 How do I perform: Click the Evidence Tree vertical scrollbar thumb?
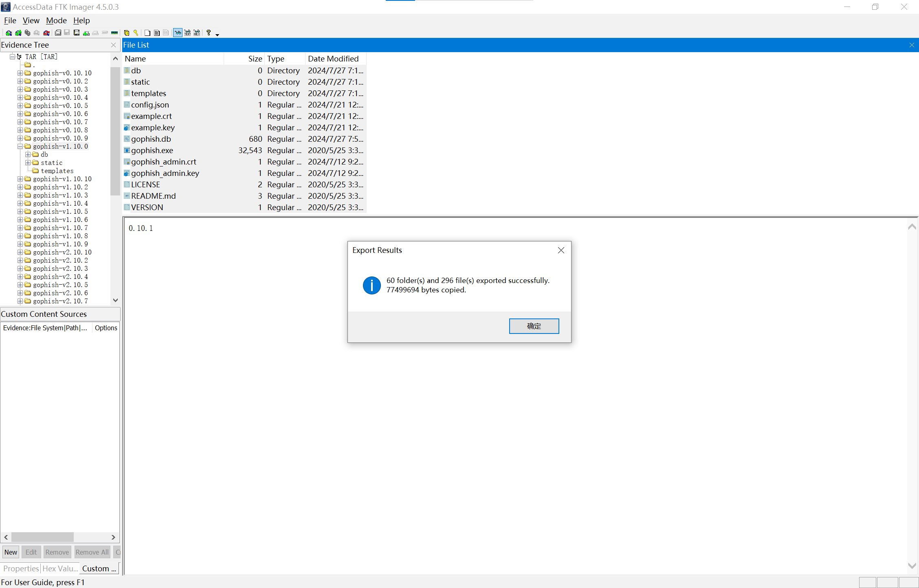pos(115,131)
